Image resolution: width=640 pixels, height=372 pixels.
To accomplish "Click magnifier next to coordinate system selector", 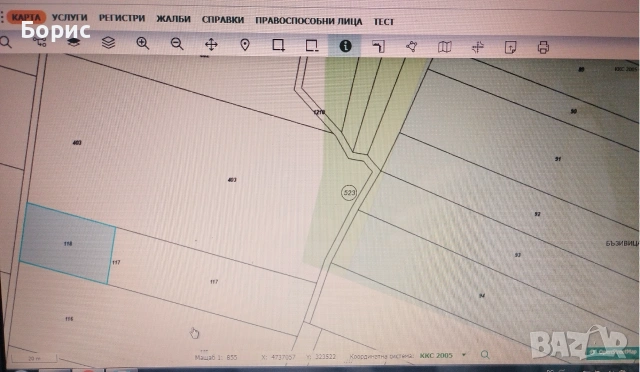I will point(485,354).
